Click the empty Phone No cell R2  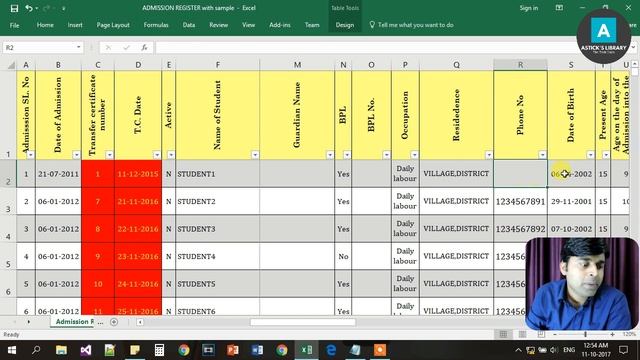(520, 174)
